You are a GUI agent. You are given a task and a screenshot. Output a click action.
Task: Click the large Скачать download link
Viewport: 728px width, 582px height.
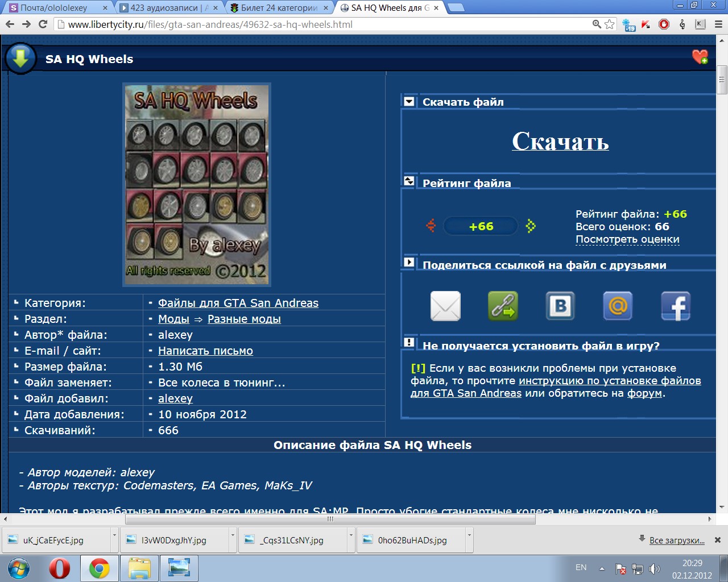click(x=560, y=141)
